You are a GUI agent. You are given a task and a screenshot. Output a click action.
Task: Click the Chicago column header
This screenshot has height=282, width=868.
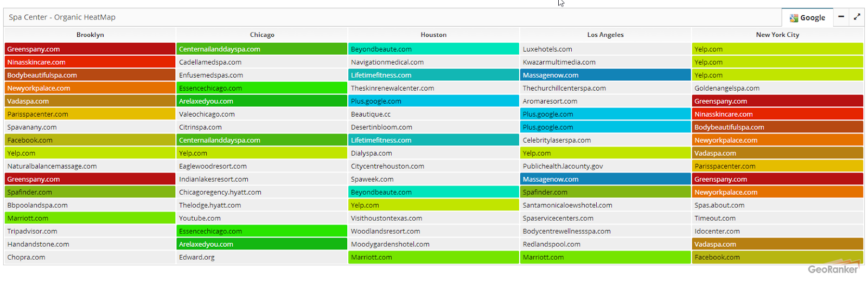click(x=262, y=35)
